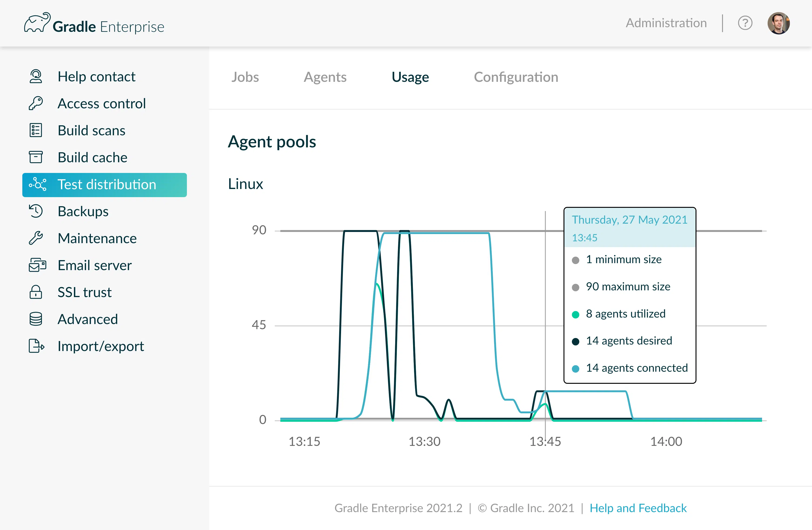Click the Gradle elephant logo icon
This screenshot has width=812, height=530.
click(37, 23)
